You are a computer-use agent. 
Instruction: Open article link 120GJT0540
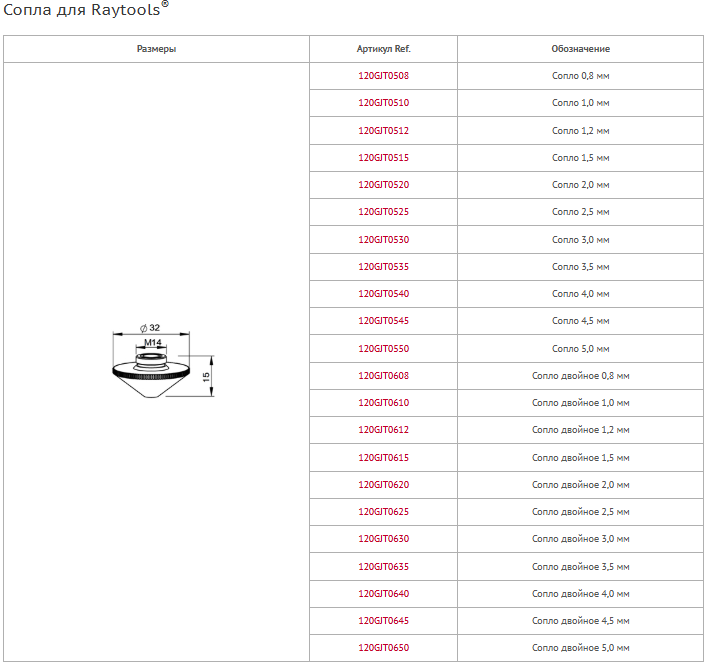[x=383, y=294]
